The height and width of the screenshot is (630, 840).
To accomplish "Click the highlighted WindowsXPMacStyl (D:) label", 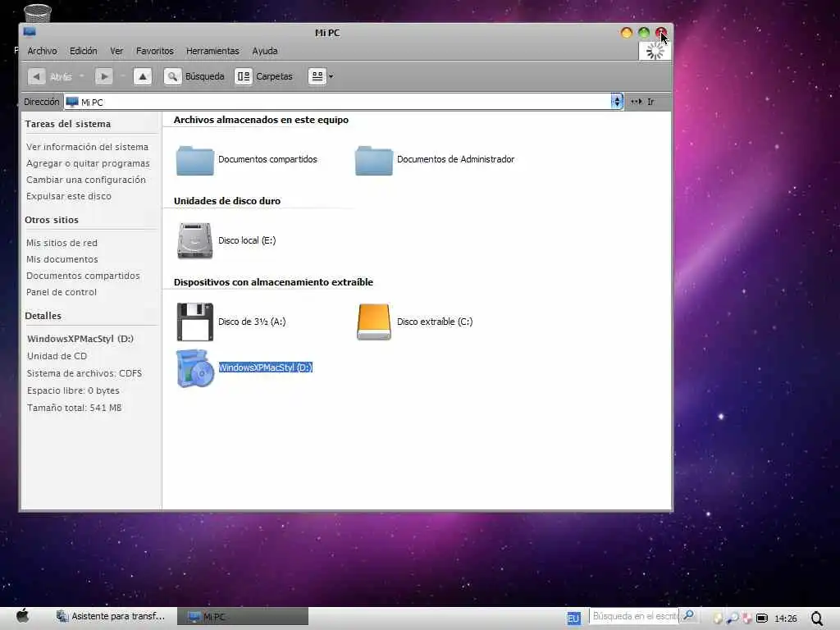I will coord(265,367).
